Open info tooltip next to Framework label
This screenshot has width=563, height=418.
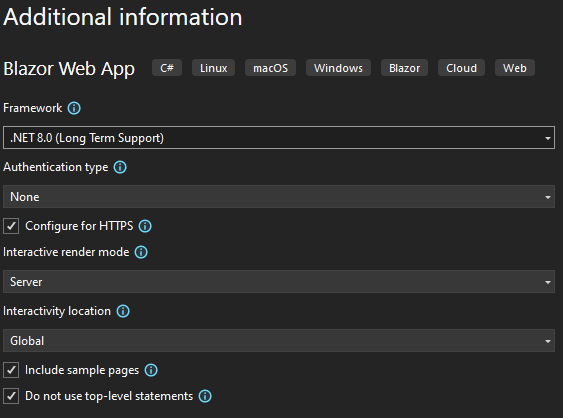74,108
